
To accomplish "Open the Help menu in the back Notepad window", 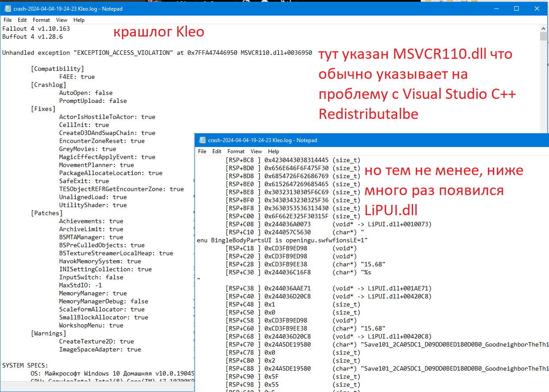I will 79,20.
